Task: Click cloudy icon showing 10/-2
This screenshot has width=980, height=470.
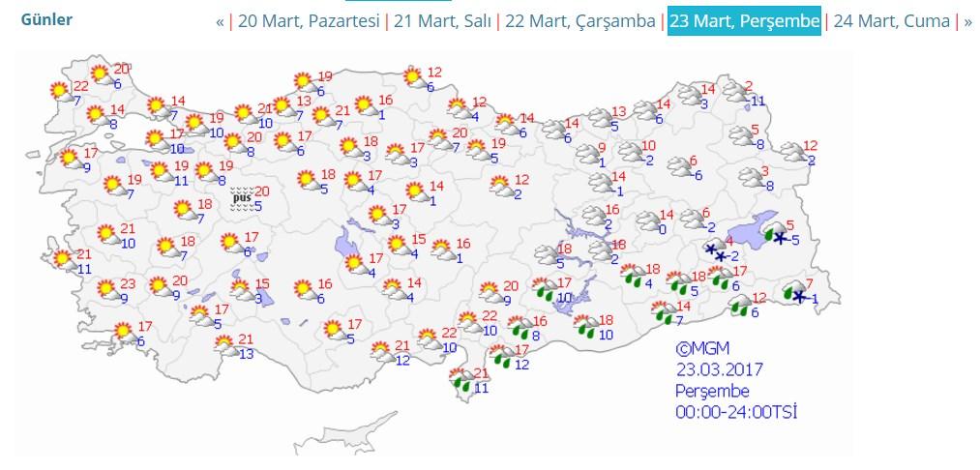Action: [x=632, y=152]
